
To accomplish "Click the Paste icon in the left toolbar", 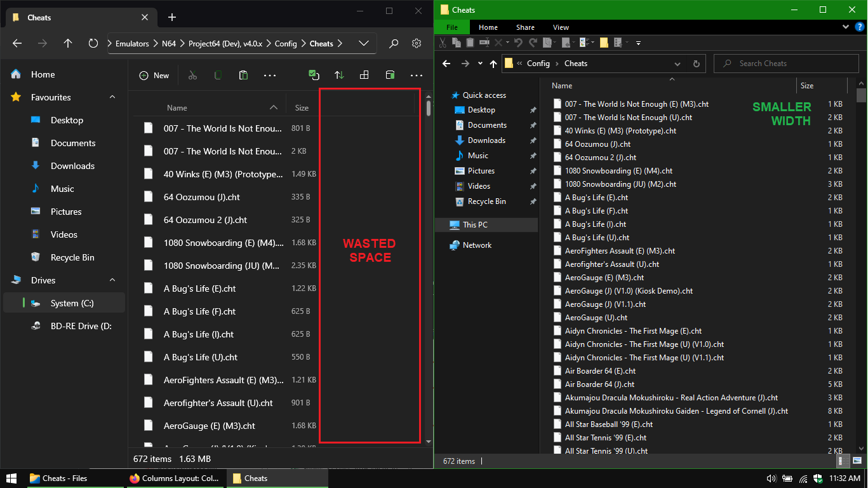I will [243, 74].
